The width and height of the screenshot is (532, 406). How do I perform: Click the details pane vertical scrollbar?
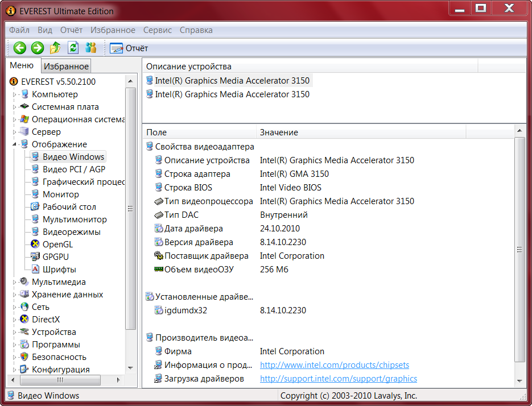519,250
